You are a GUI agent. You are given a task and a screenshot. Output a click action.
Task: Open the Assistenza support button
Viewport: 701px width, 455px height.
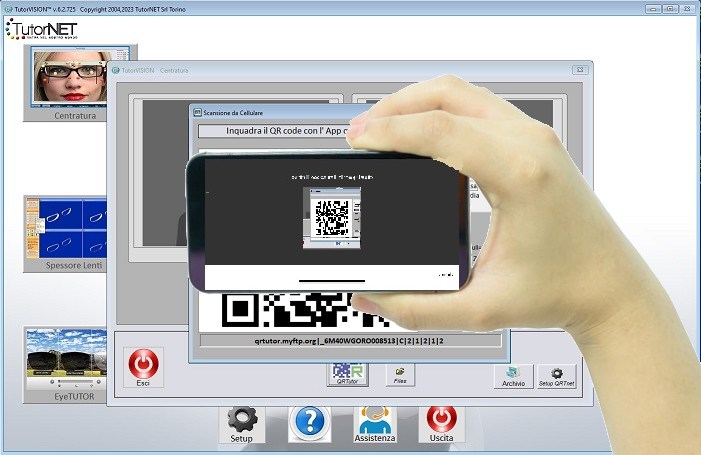[x=375, y=424]
